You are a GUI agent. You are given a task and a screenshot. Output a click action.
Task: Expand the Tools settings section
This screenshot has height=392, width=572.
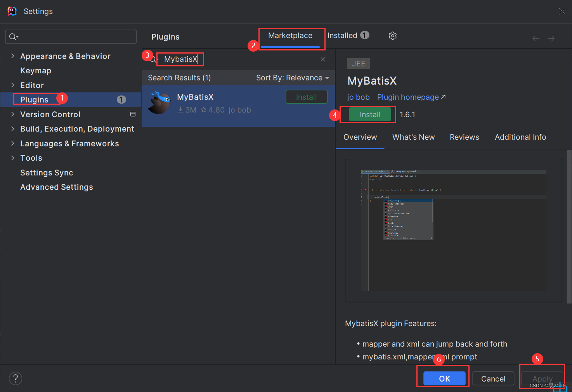click(12, 158)
